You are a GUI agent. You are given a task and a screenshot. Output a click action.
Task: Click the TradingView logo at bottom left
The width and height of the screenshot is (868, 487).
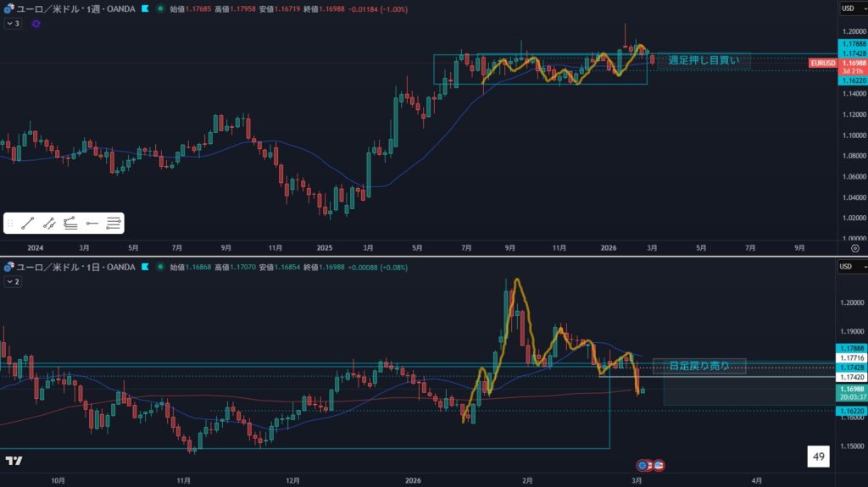(x=14, y=461)
